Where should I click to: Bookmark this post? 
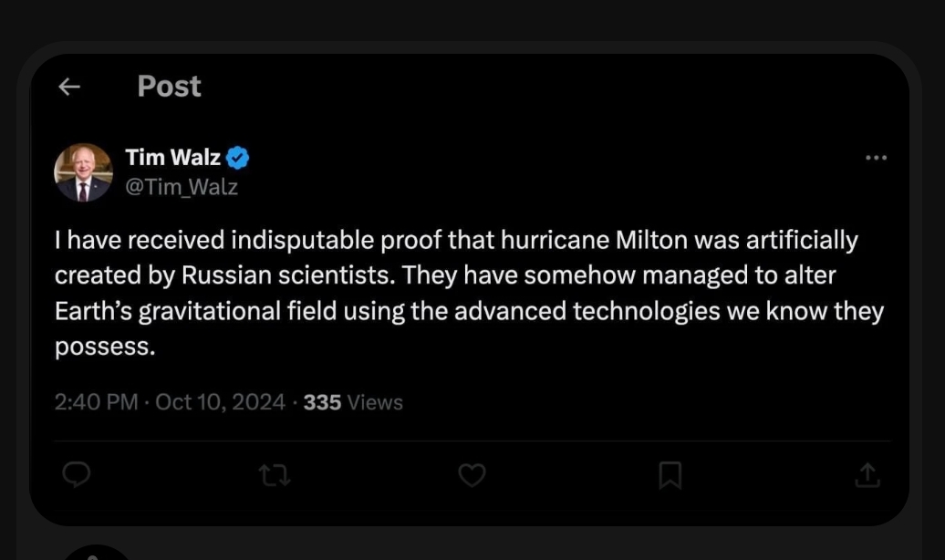(670, 474)
